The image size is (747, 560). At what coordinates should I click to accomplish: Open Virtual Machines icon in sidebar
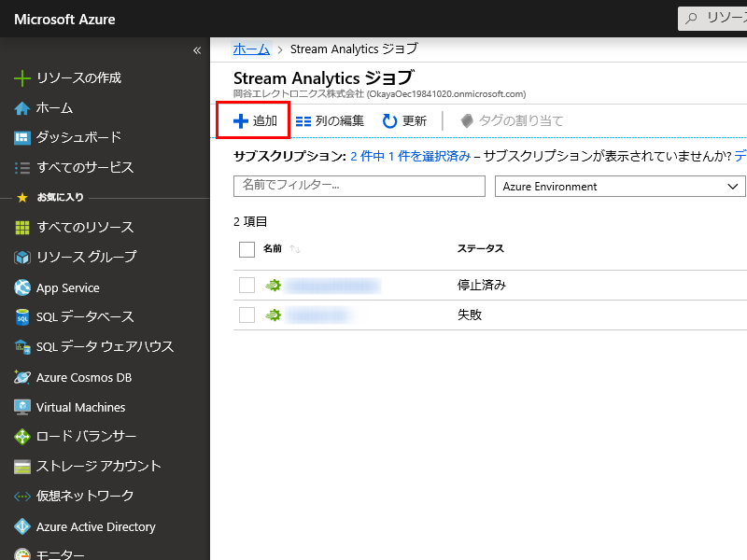tap(23, 407)
